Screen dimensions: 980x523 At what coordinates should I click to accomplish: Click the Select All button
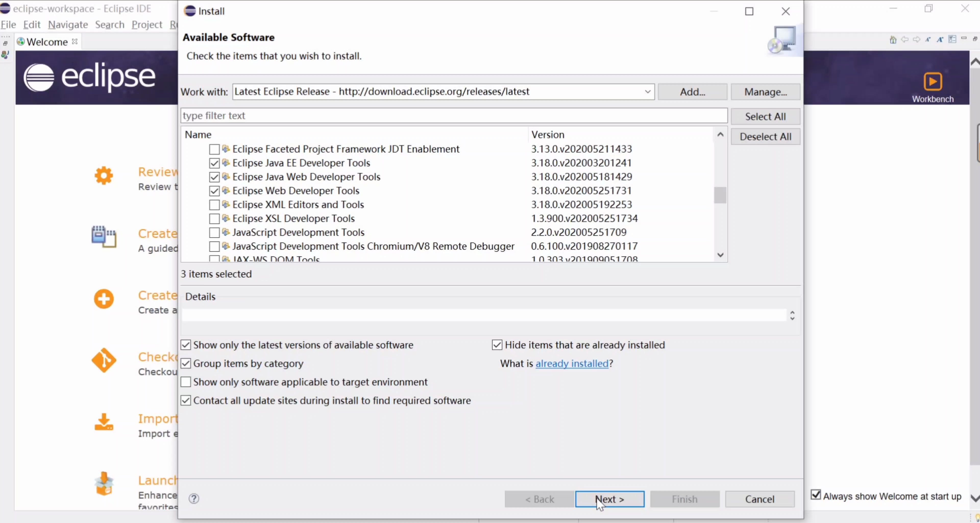click(765, 116)
